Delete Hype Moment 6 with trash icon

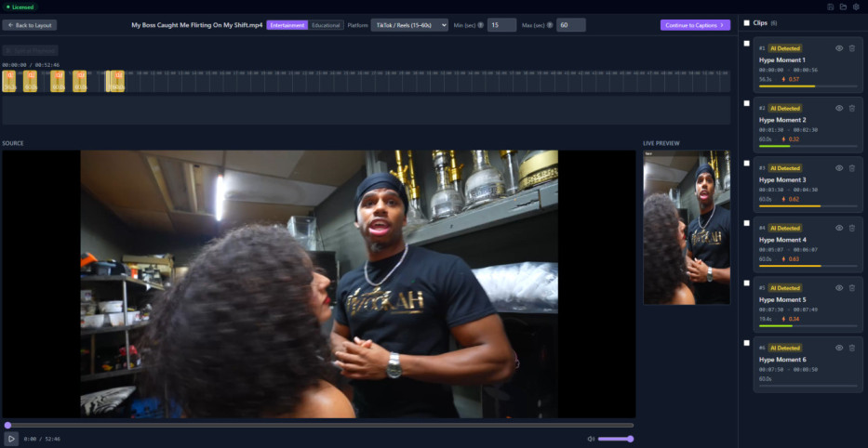[x=852, y=348]
